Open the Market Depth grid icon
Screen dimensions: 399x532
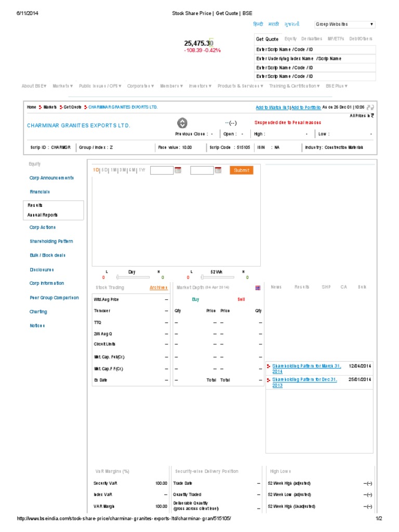(258, 288)
